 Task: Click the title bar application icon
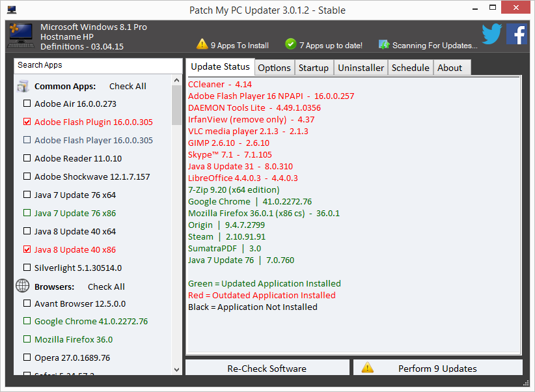pos(12,10)
